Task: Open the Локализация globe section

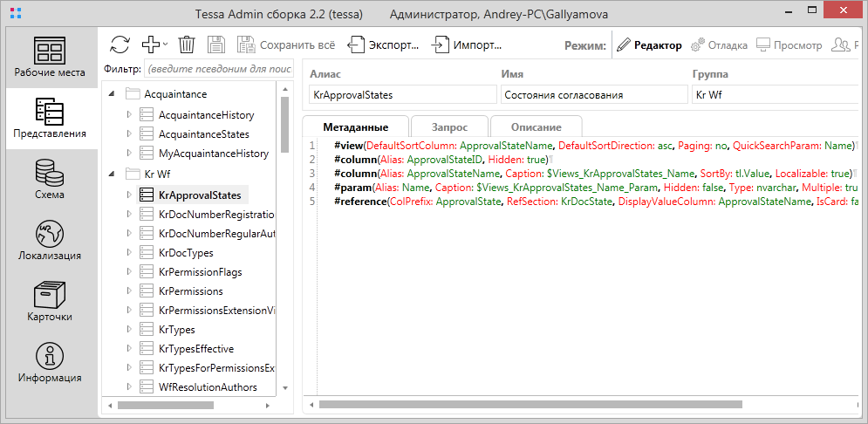Action: [x=50, y=242]
